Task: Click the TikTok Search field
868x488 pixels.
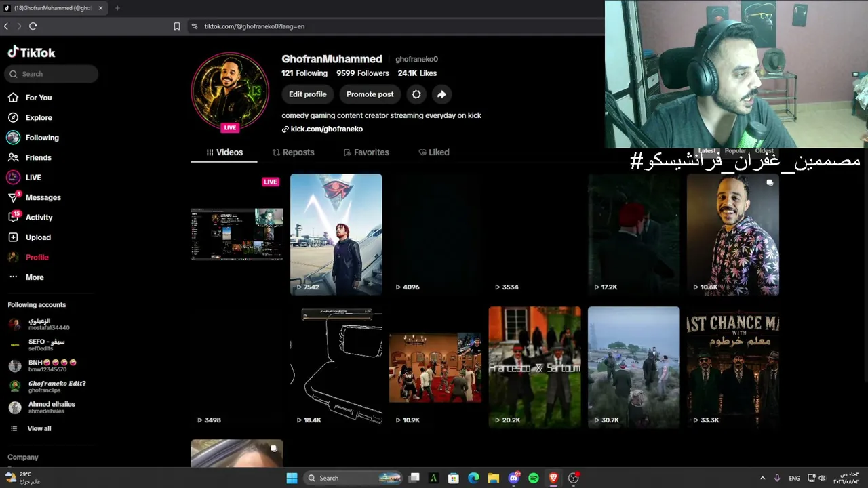Action: pyautogui.click(x=52, y=74)
